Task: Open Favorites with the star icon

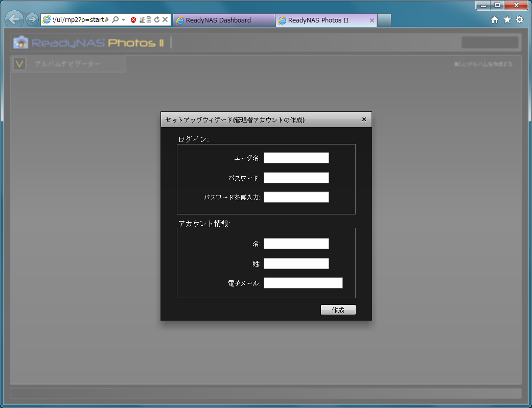Action: (x=507, y=20)
